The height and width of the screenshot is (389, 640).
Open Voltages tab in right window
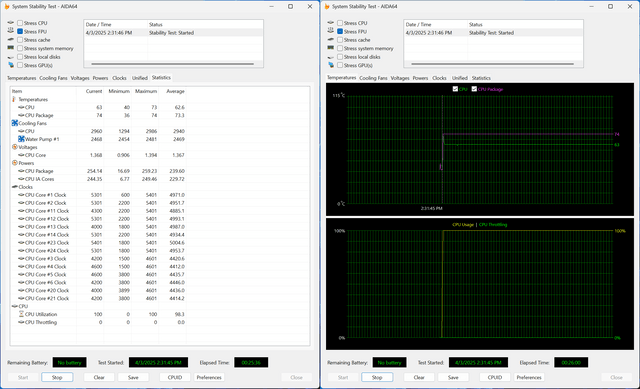tap(400, 78)
